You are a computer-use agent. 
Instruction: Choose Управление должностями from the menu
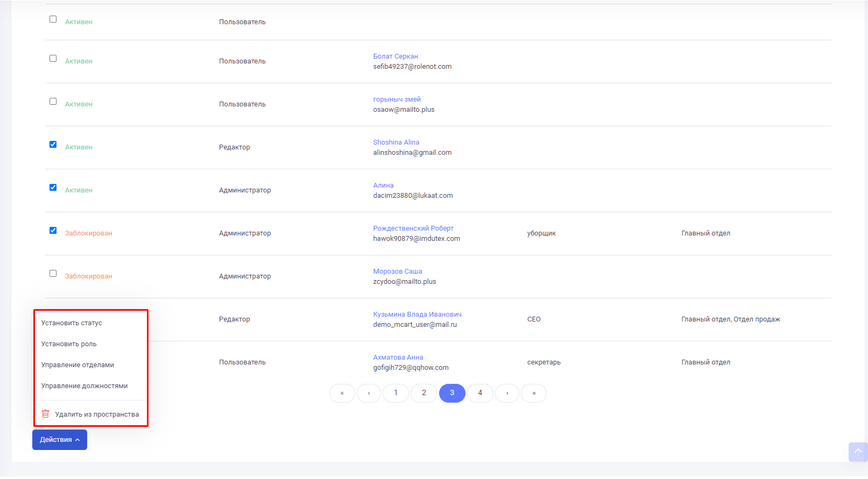coord(84,386)
